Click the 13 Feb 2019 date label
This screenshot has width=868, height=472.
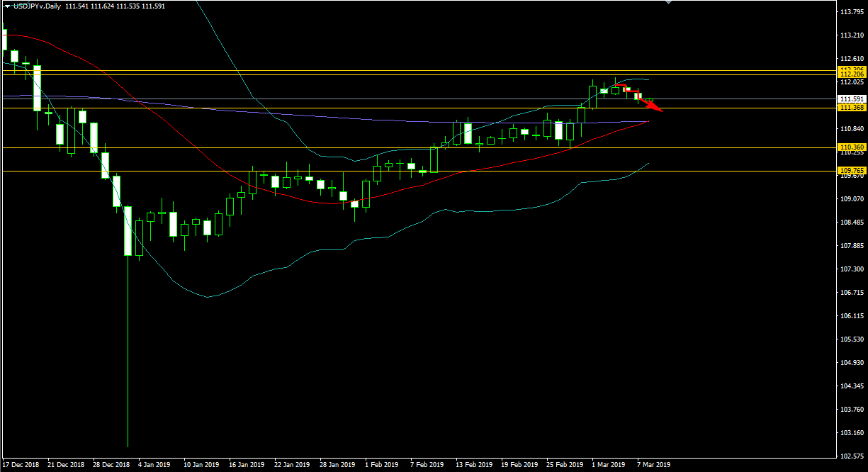click(474, 466)
